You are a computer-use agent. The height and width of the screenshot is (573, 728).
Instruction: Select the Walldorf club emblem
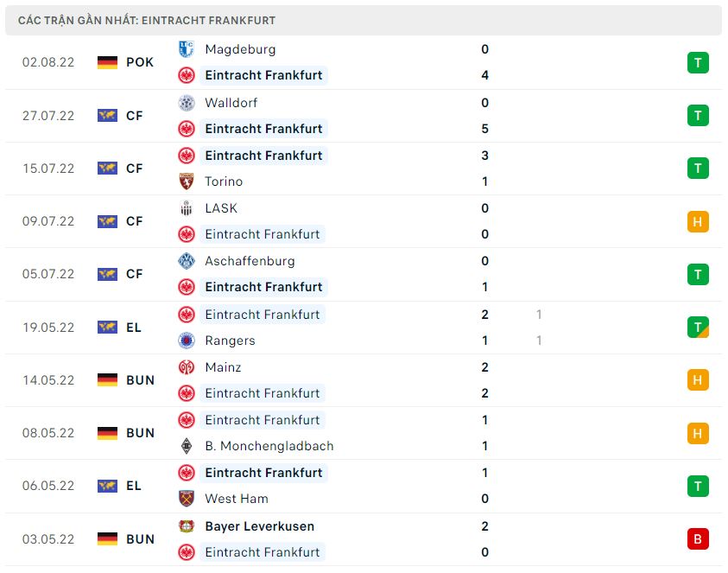click(187, 103)
